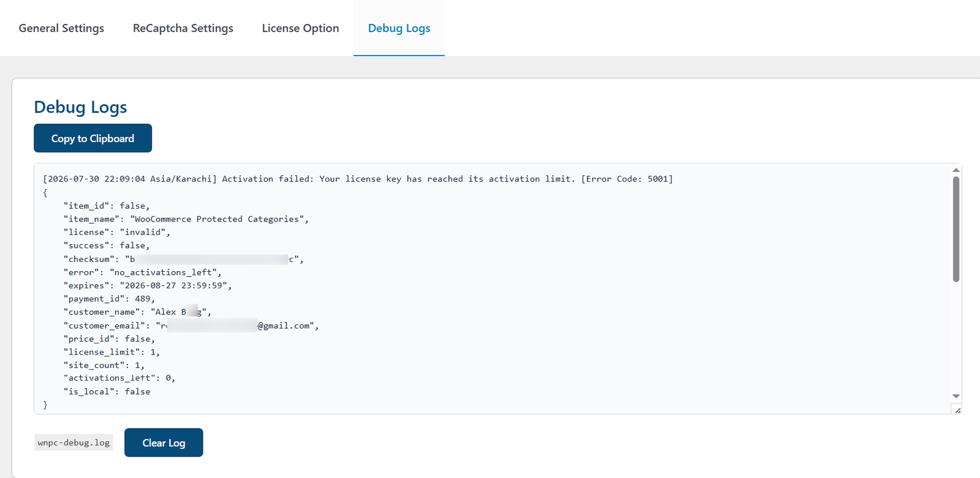980x478 pixels.
Task: Open the General Settings tab
Action: 61,28
